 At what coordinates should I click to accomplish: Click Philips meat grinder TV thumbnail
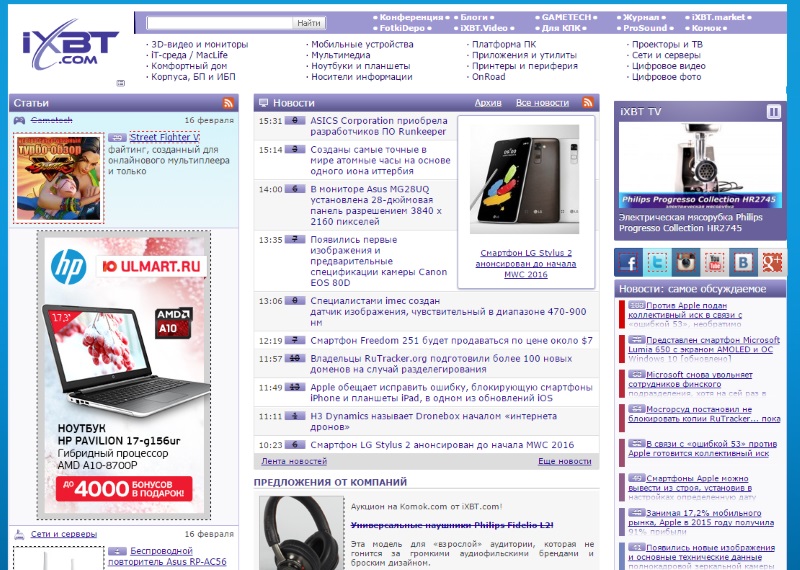(x=700, y=165)
